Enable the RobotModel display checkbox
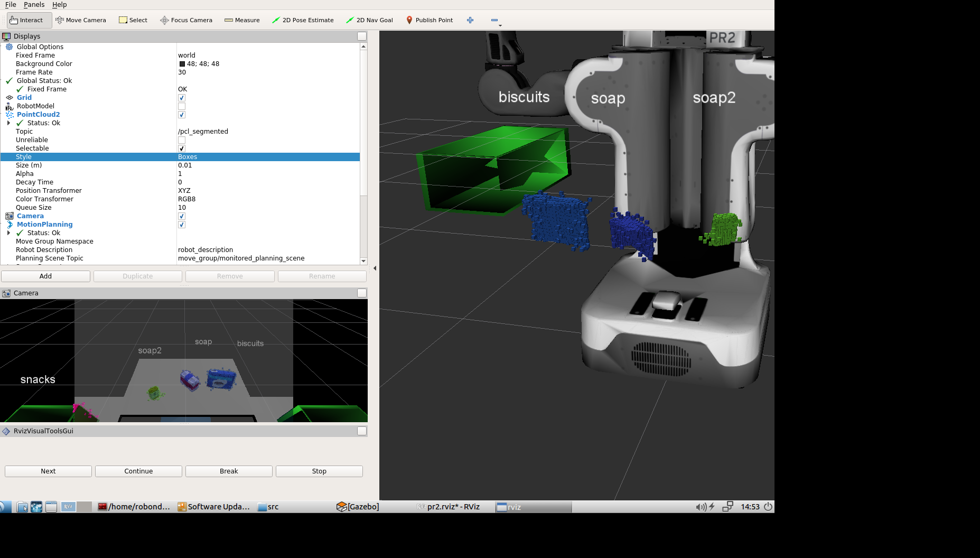The height and width of the screenshot is (558, 980). 182,106
